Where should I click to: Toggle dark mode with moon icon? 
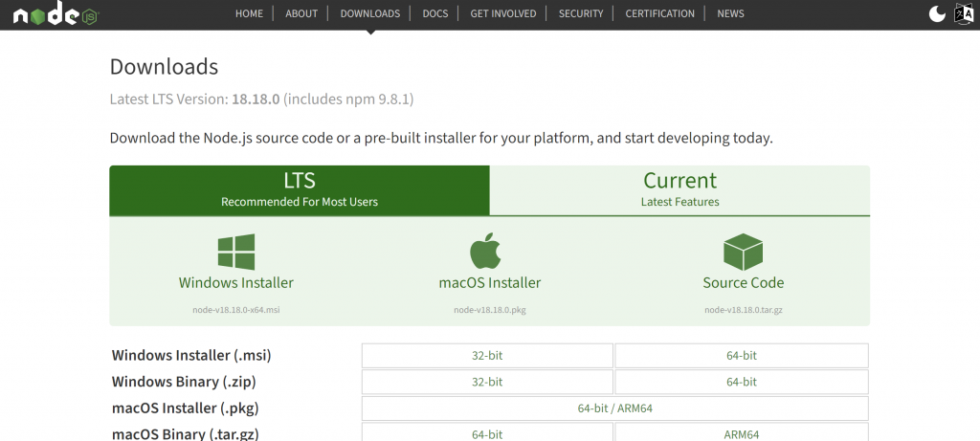(x=937, y=13)
